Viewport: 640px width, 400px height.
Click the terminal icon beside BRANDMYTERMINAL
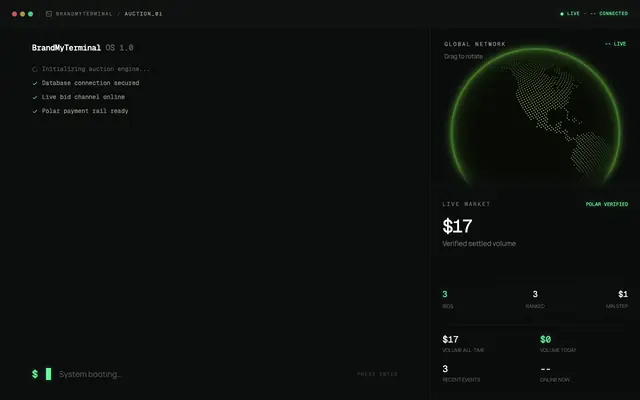pos(49,14)
